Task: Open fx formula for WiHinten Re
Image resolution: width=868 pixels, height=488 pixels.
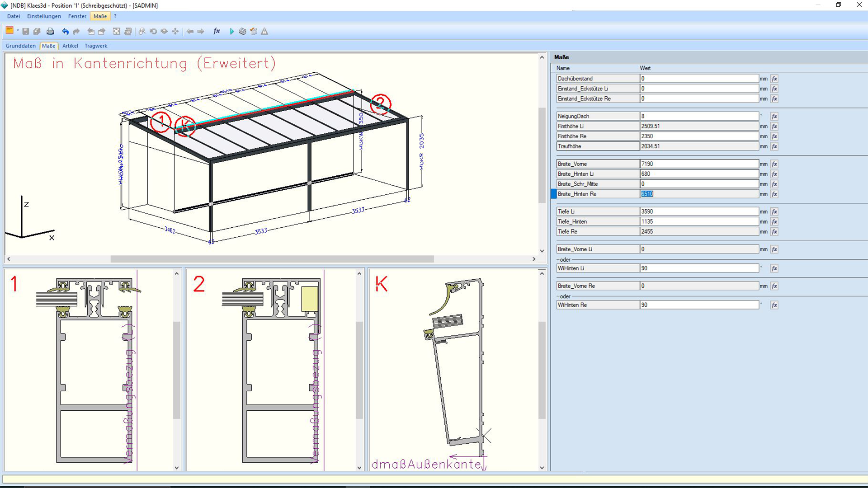Action: [774, 305]
